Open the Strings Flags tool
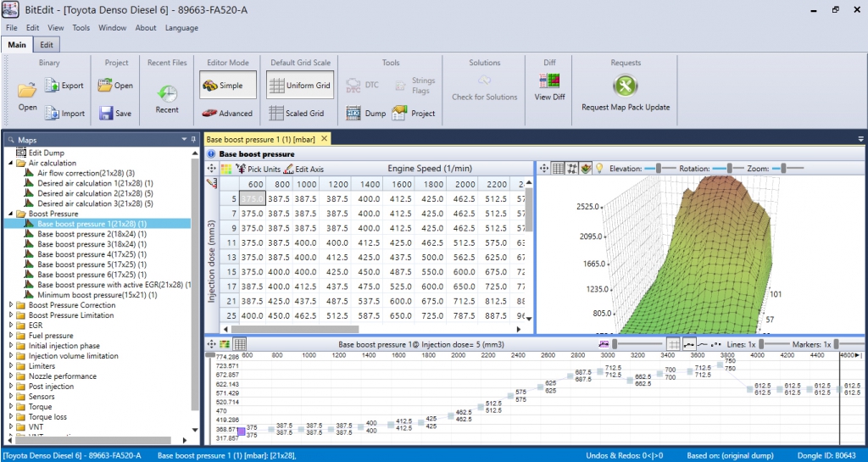868x462 pixels. [x=416, y=86]
